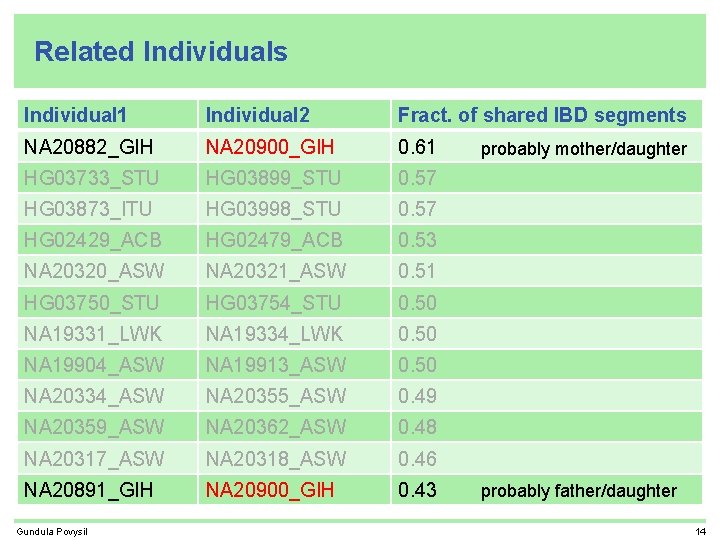Click the slide number 14
Image resolution: width=720 pixels, height=540 pixels.
click(x=700, y=532)
